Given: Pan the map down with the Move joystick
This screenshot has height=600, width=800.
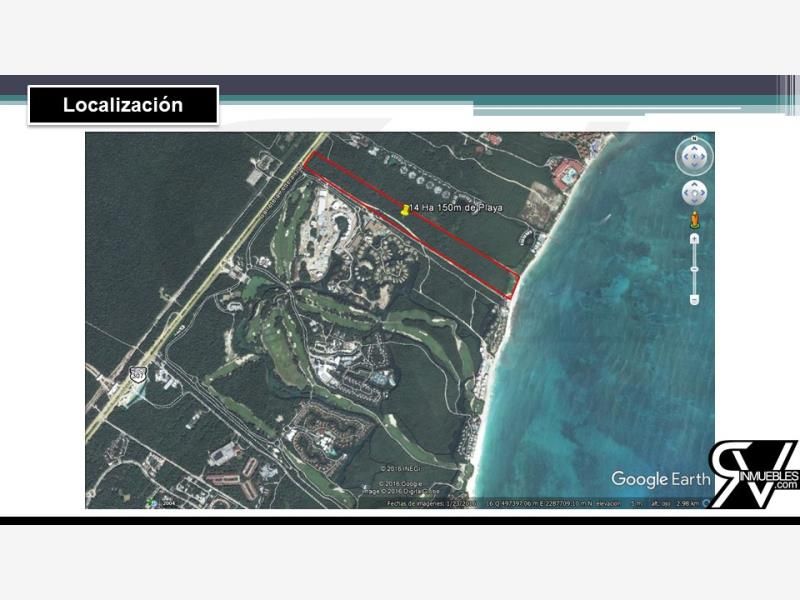Looking at the screenshot, I should [694, 200].
